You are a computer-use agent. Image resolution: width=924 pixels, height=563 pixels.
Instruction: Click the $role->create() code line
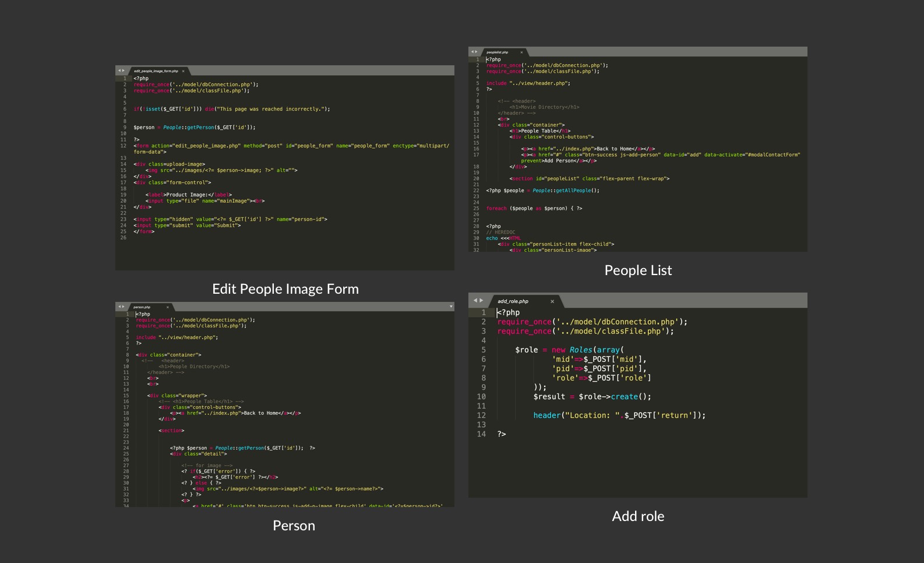592,397
